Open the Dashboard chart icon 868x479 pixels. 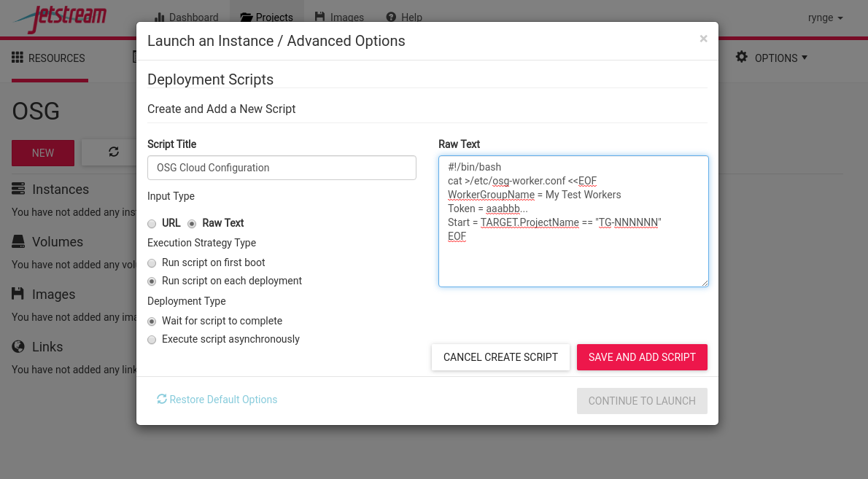click(x=160, y=17)
